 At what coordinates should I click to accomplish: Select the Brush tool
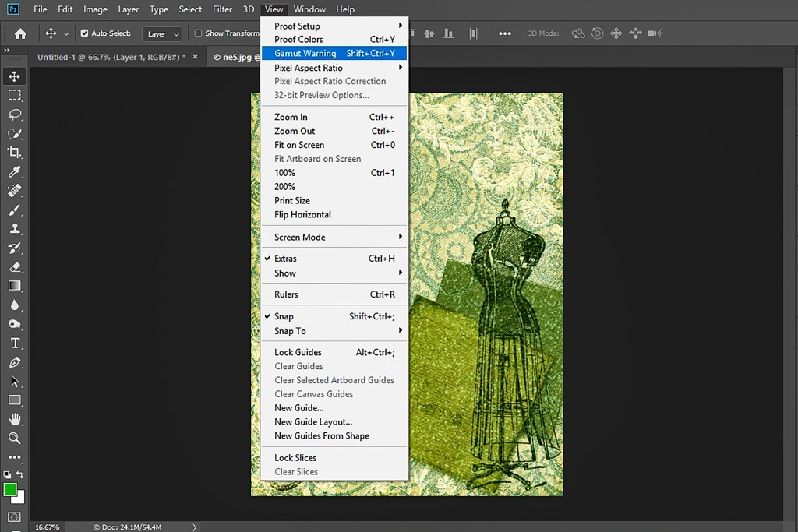pos(14,210)
